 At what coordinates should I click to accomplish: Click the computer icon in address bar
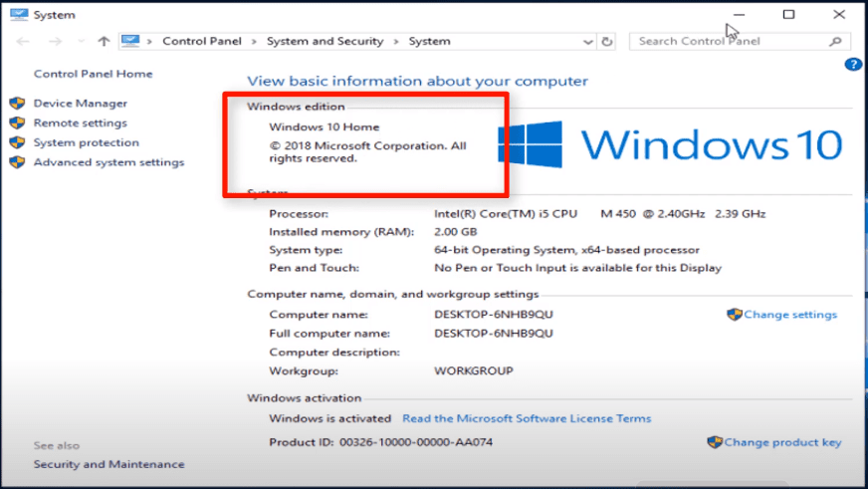(130, 41)
